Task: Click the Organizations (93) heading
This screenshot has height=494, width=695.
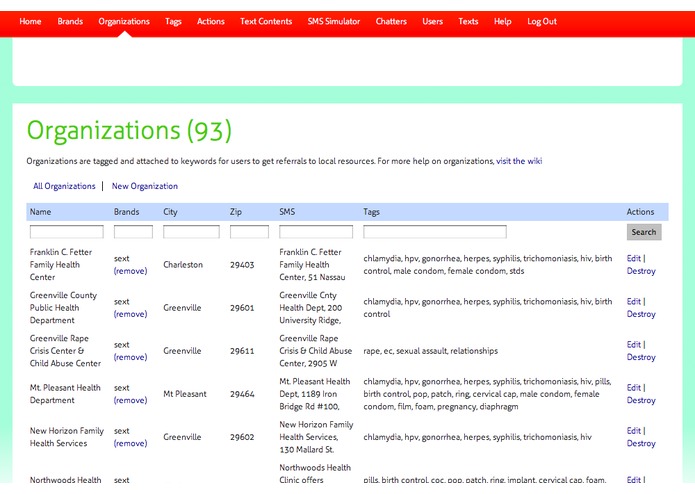Action: [x=129, y=131]
